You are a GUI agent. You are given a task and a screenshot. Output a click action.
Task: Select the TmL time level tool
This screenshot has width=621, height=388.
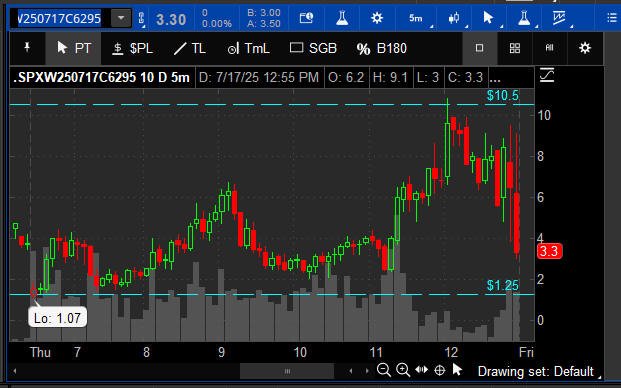(248, 48)
